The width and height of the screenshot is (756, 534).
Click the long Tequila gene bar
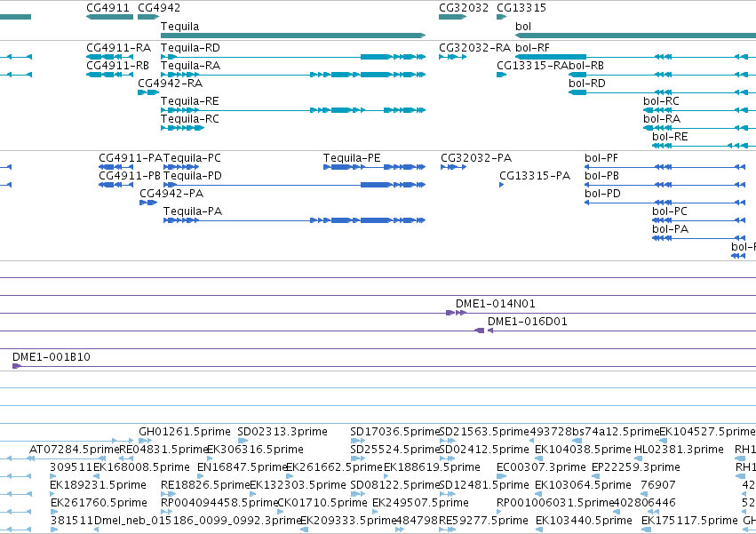coord(293,36)
